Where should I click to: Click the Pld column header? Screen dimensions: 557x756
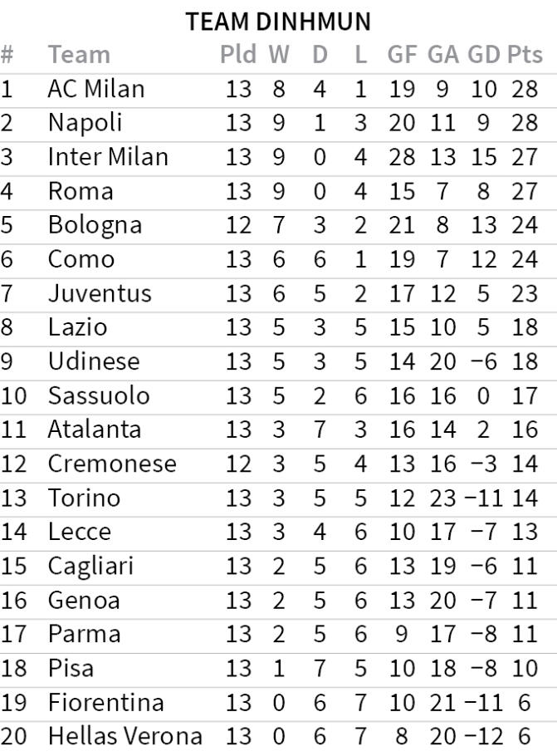(238, 55)
